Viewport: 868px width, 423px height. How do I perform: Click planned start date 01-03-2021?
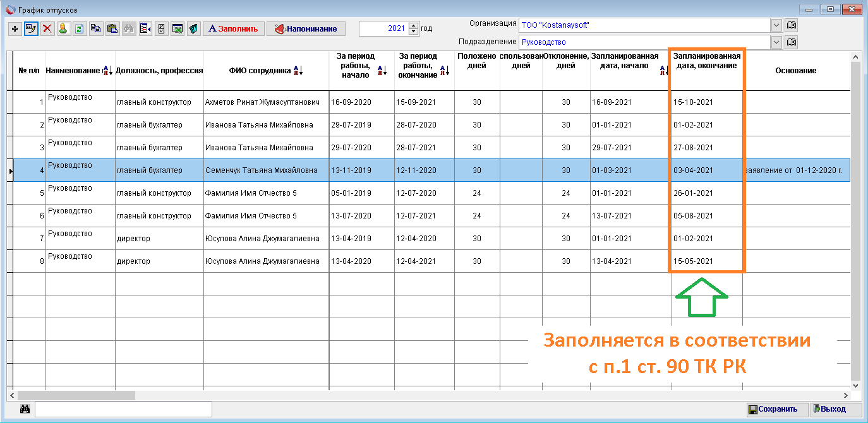click(630, 170)
